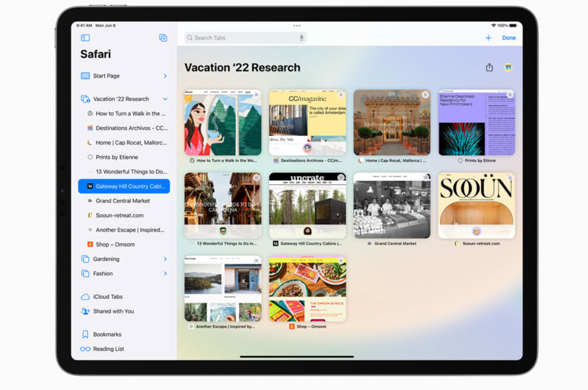Expand the Start Page chevron
This screenshot has width=588, height=390.
tap(165, 76)
